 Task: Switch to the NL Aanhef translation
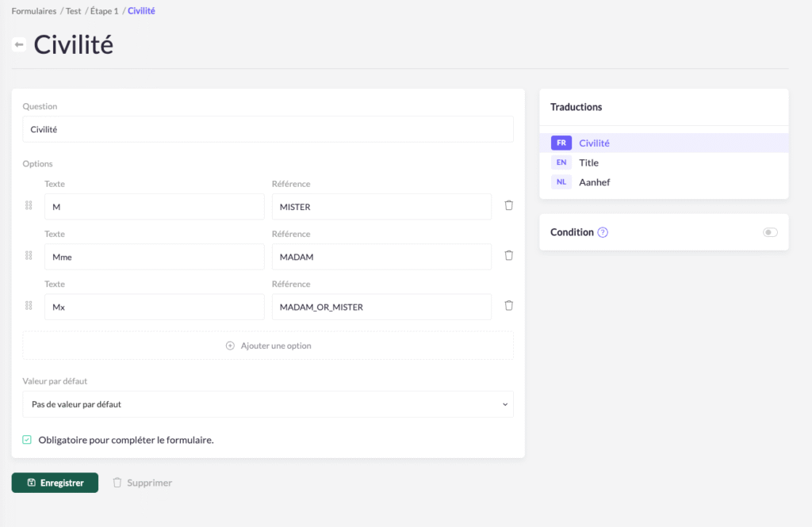(594, 182)
